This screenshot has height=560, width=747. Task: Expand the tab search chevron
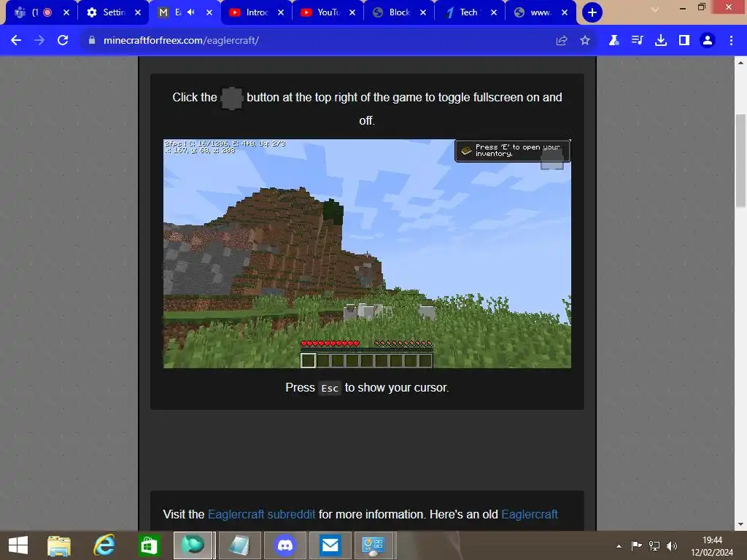pos(655,9)
